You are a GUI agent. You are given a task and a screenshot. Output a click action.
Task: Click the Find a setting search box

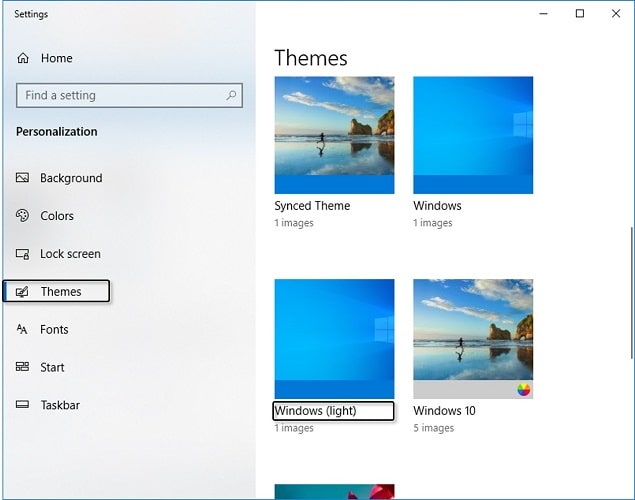(129, 96)
